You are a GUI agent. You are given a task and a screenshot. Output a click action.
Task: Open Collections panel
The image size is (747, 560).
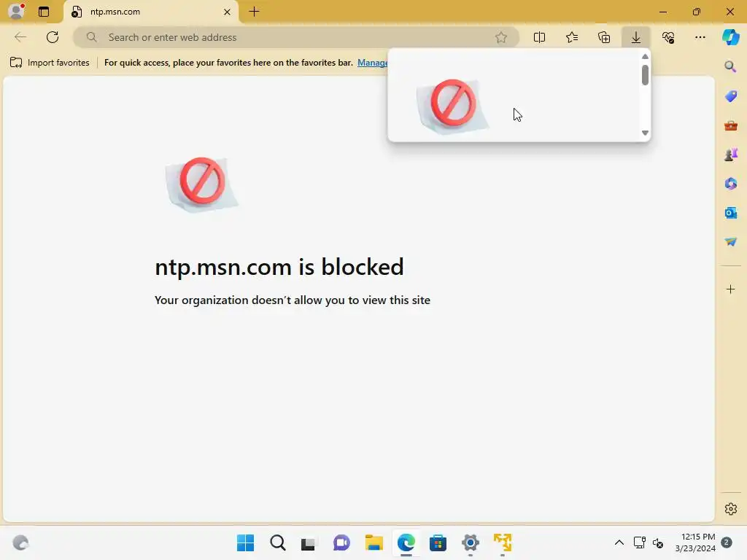click(604, 37)
